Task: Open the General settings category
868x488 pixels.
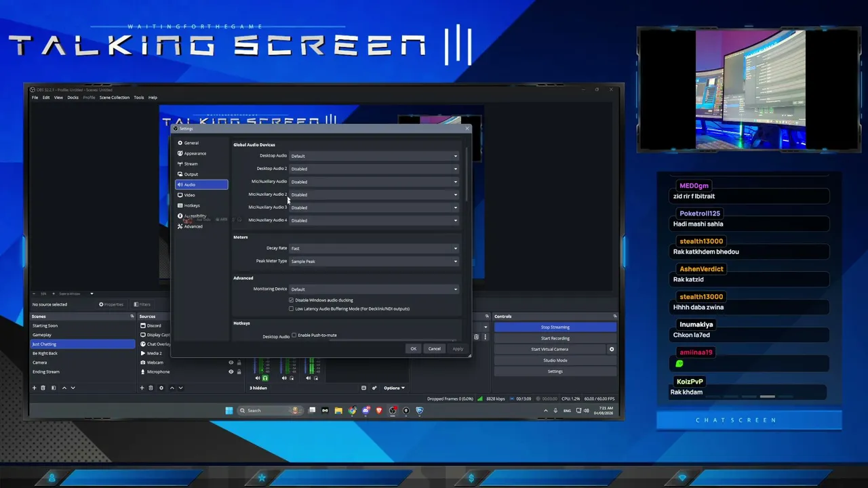Action: click(x=201, y=143)
